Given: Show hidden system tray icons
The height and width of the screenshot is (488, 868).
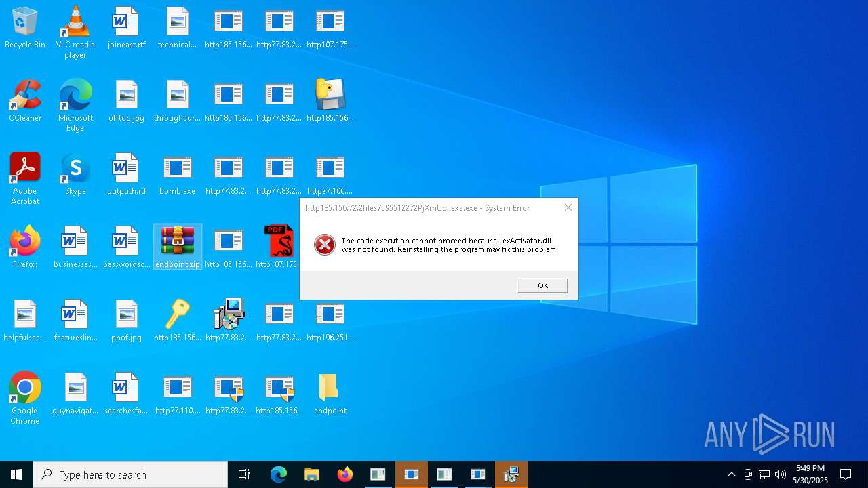Looking at the screenshot, I should [x=731, y=474].
